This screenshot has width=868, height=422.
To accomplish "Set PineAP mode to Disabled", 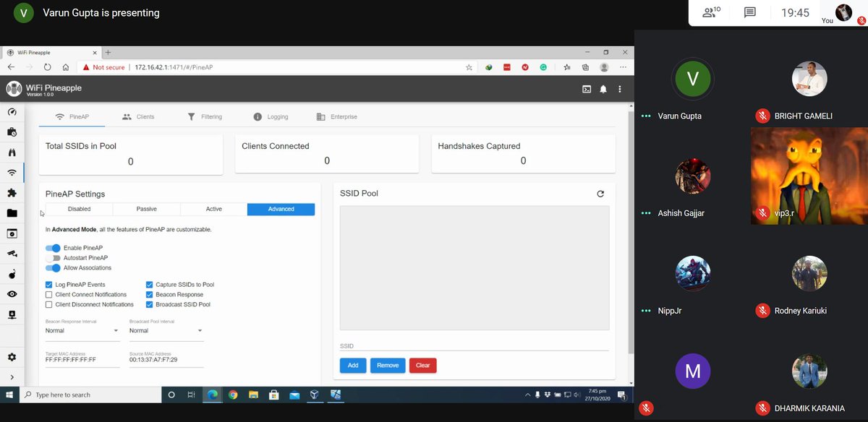I will point(79,209).
